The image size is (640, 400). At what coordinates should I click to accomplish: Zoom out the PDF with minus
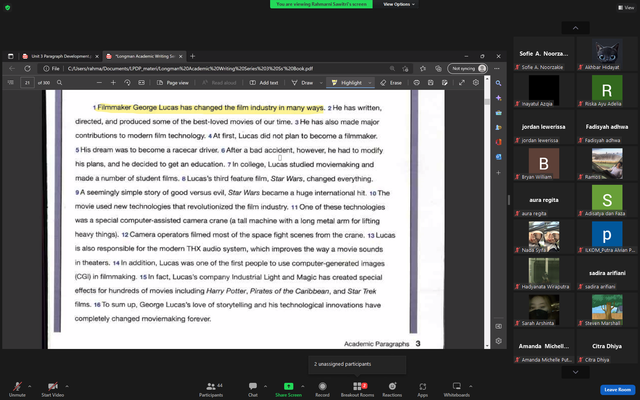click(99, 82)
